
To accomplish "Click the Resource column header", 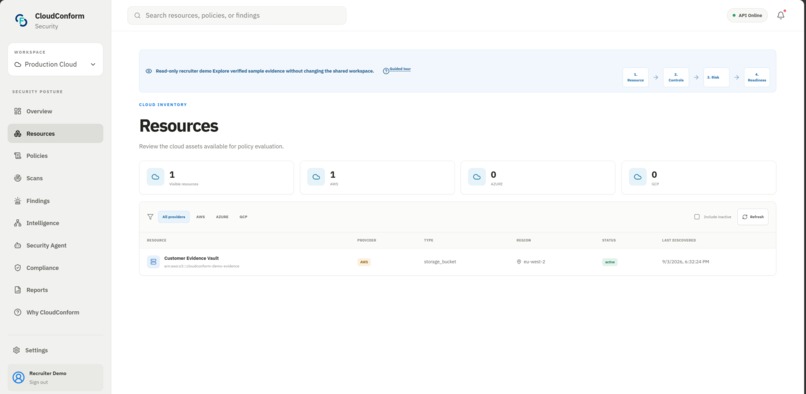I will [156, 240].
